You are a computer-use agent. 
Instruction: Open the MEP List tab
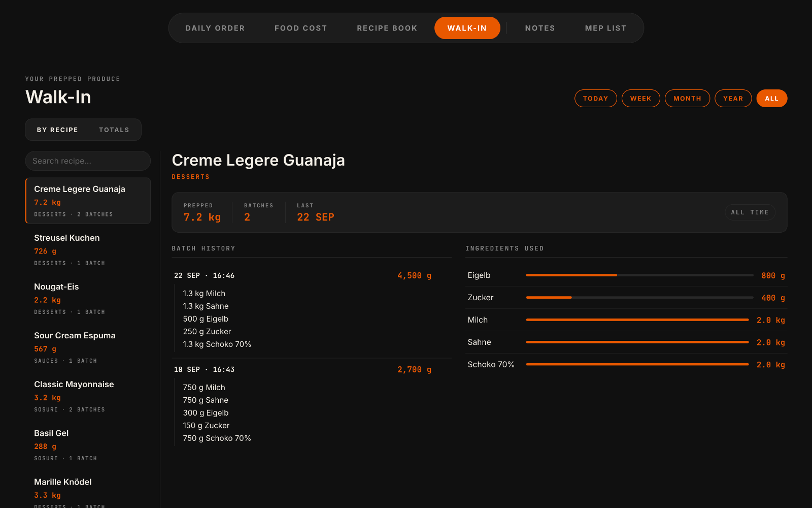coord(605,28)
